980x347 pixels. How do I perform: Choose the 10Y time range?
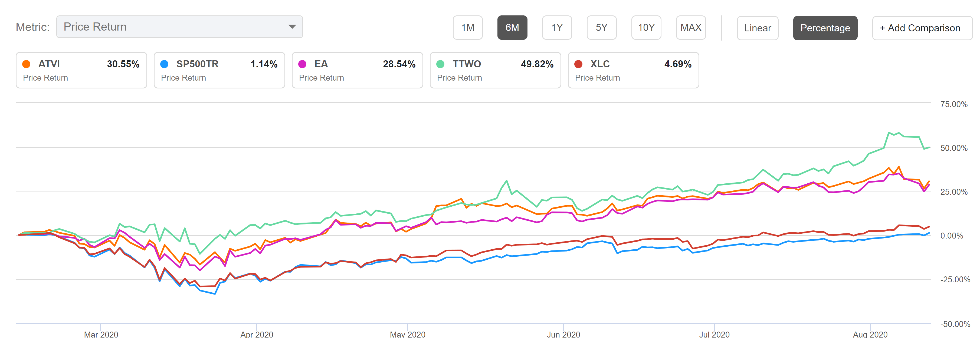coord(646,27)
